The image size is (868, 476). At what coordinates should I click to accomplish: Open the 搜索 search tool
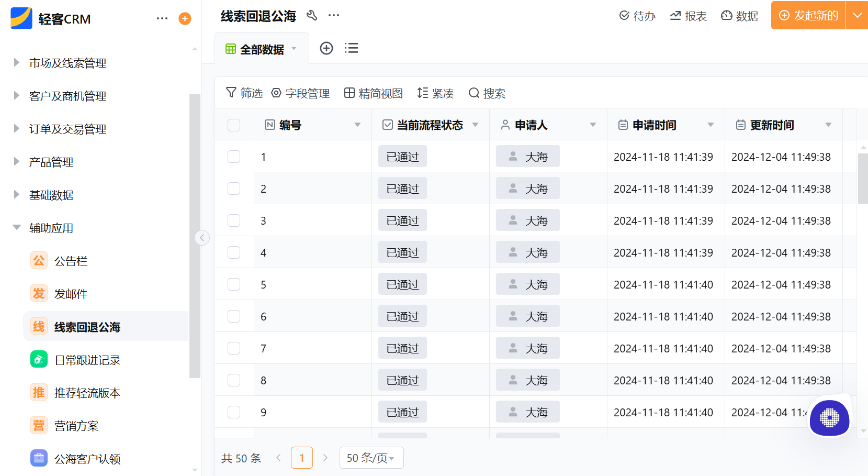pos(487,93)
